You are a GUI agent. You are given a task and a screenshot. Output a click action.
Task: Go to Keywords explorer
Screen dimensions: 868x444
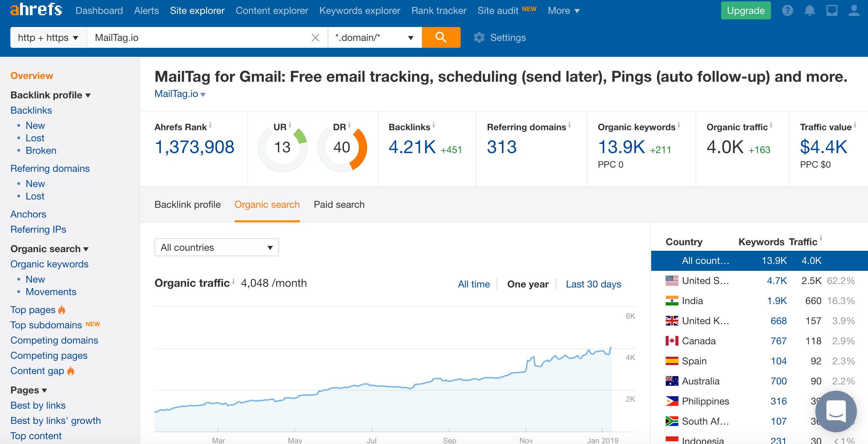tap(360, 11)
